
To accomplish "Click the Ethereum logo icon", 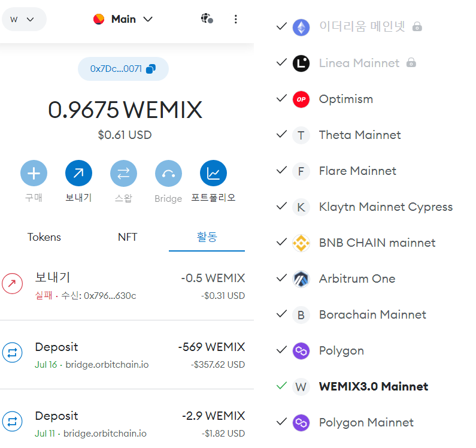I will click(301, 28).
